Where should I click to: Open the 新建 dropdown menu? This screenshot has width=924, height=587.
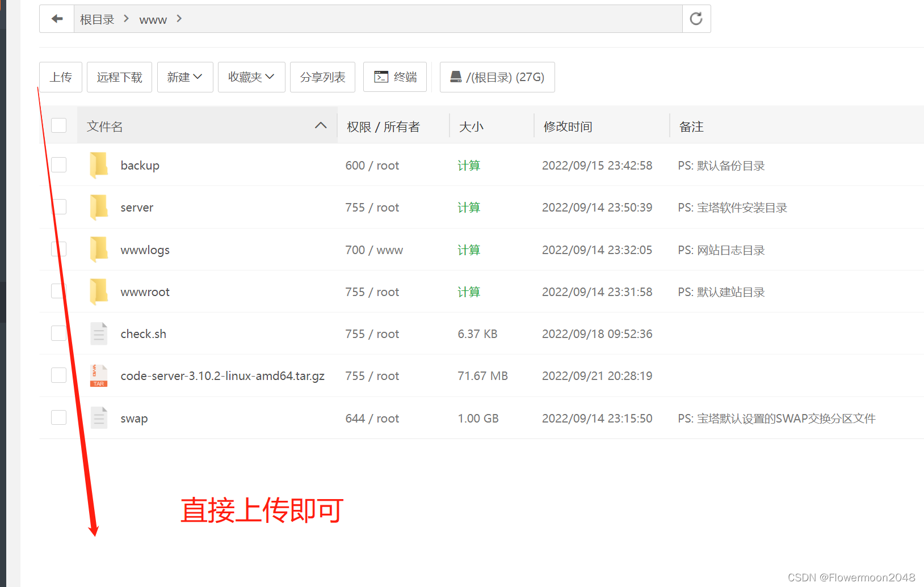(185, 77)
